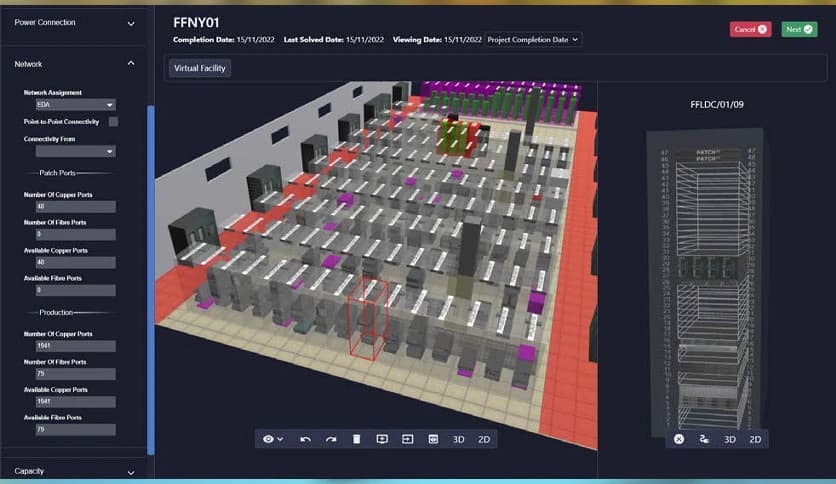Viewport: 836px width, 484px height.
Task: Open the Network Assignment EDA dropdown
Action: (75, 104)
